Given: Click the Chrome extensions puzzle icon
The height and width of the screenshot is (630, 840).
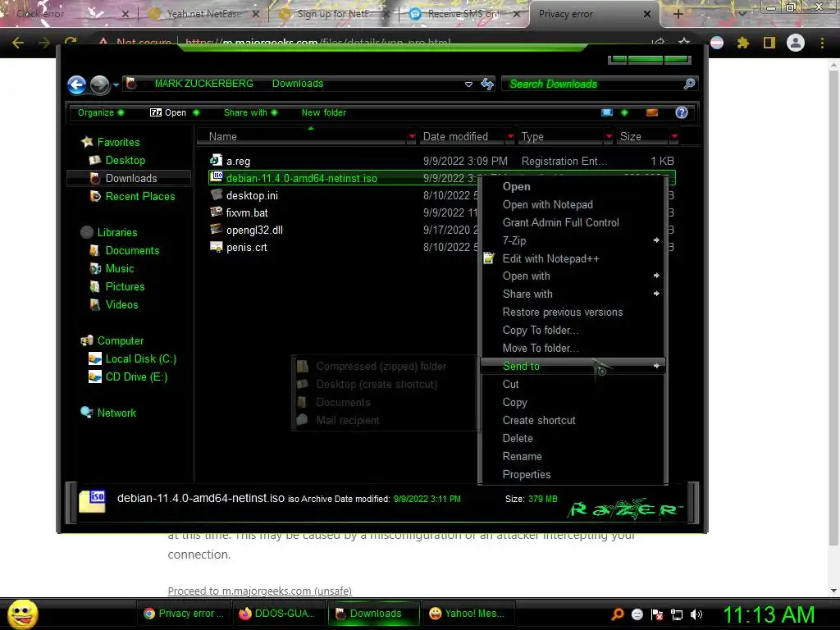Looking at the screenshot, I should click(742, 43).
